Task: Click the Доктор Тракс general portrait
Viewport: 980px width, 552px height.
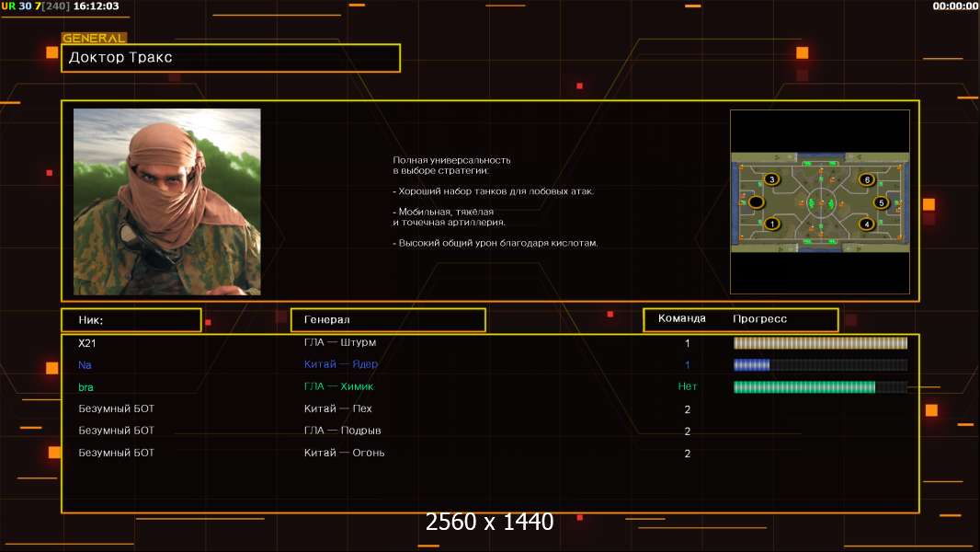Action: click(x=167, y=201)
